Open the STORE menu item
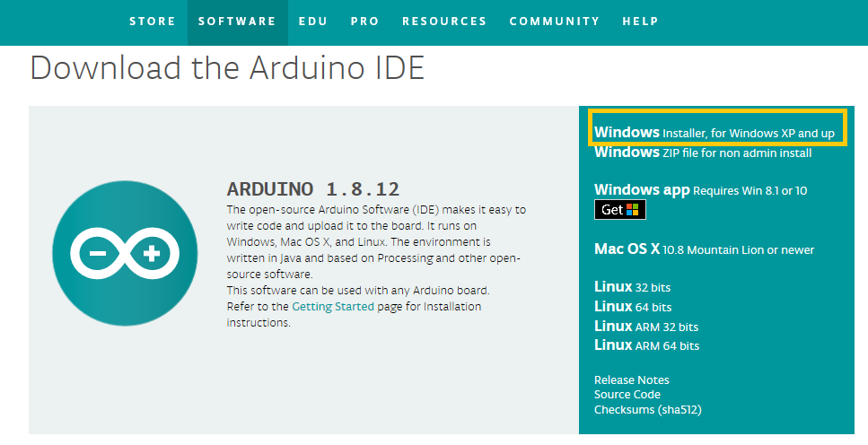The width and height of the screenshot is (868, 445). pyautogui.click(x=153, y=22)
